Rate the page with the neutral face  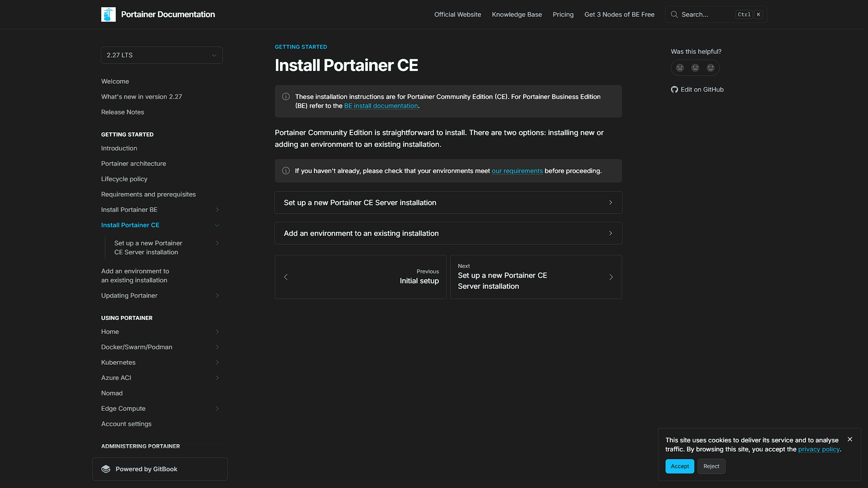click(695, 68)
